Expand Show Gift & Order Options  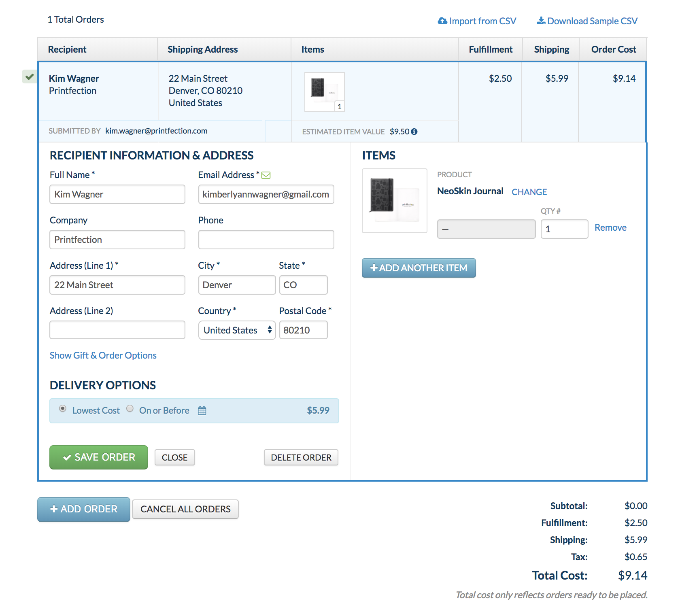[103, 355]
